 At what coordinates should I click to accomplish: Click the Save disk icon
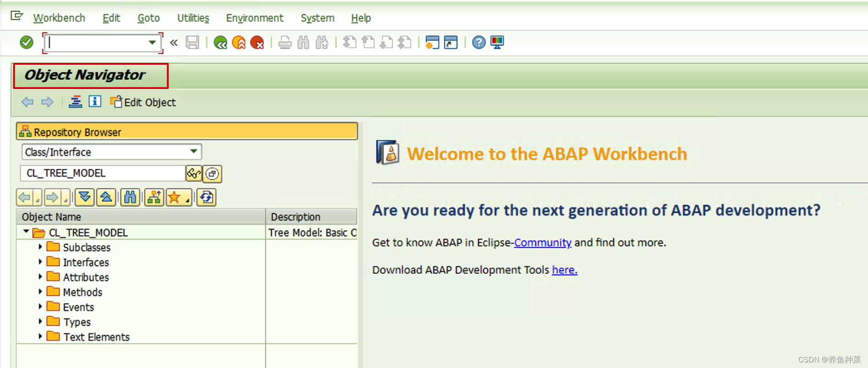point(192,43)
